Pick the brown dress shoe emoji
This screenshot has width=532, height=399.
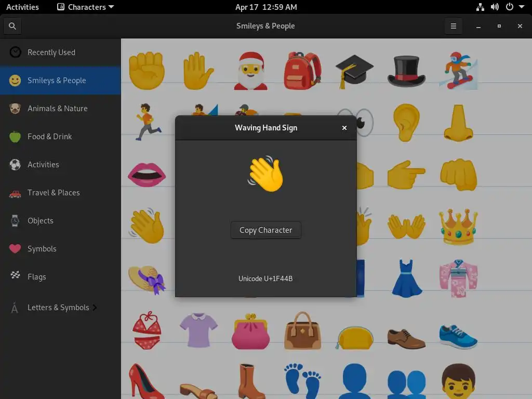click(406, 339)
